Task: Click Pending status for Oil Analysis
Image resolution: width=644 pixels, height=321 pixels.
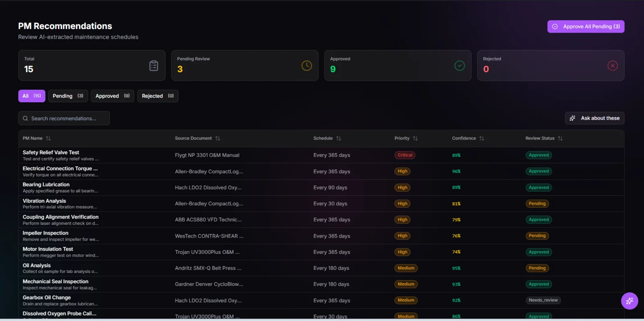Action: tap(537, 268)
